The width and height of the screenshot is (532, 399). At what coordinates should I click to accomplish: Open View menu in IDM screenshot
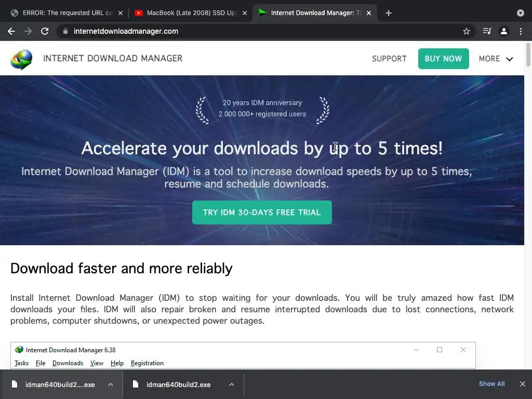(97, 363)
